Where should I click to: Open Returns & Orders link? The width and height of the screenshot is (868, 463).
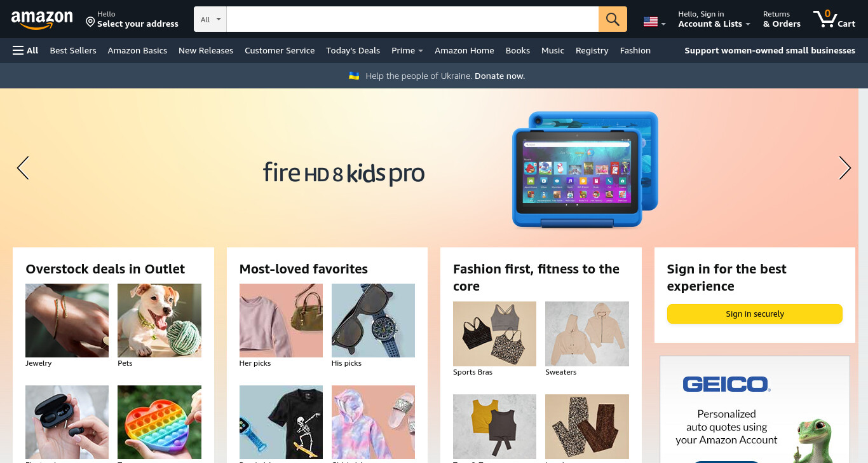click(x=782, y=19)
